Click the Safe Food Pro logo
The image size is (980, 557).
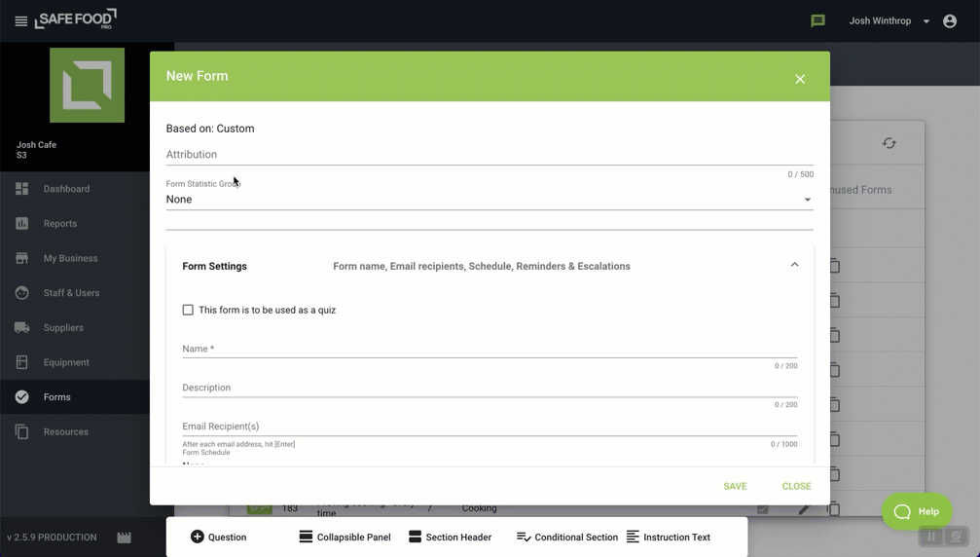(76, 19)
